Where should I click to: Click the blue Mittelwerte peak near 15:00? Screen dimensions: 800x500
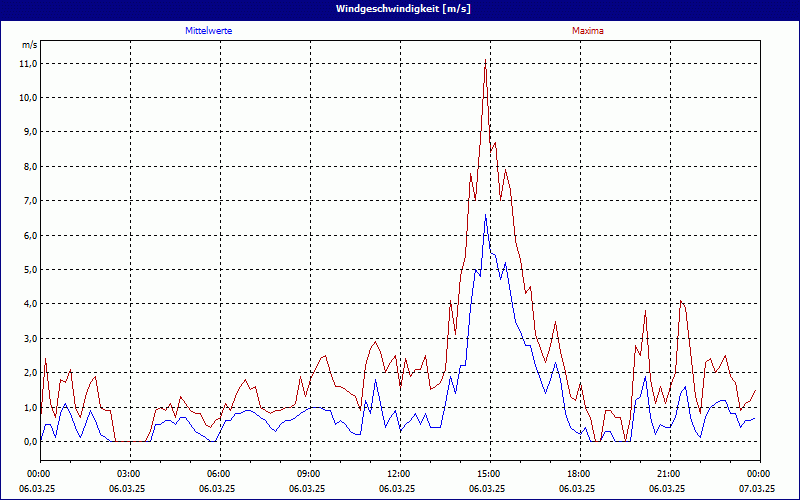point(486,215)
